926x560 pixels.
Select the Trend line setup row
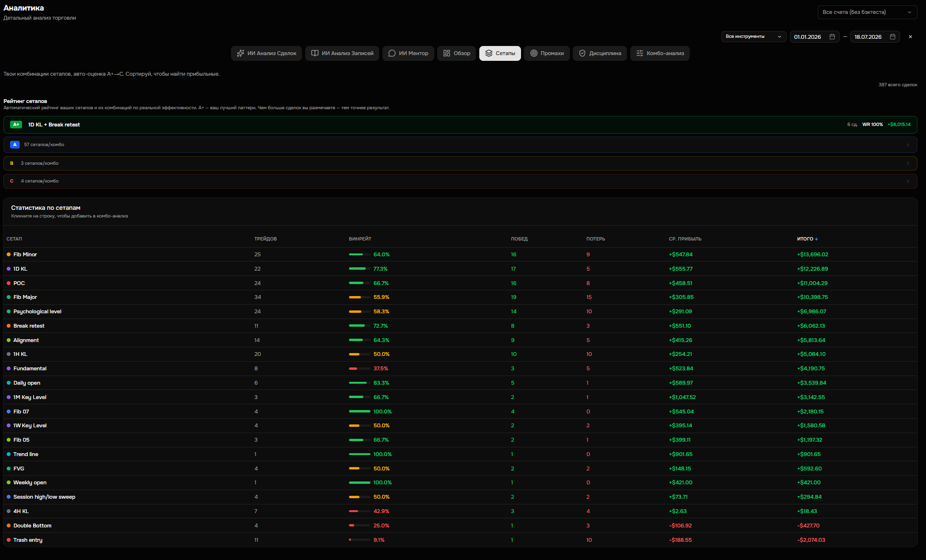[x=460, y=454]
